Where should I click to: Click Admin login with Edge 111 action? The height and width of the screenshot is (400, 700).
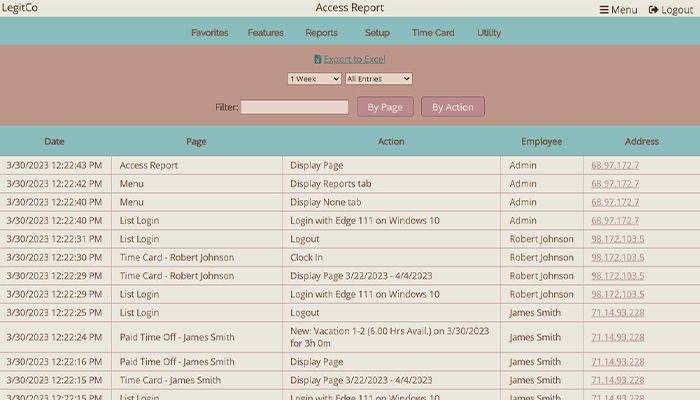[x=365, y=221]
